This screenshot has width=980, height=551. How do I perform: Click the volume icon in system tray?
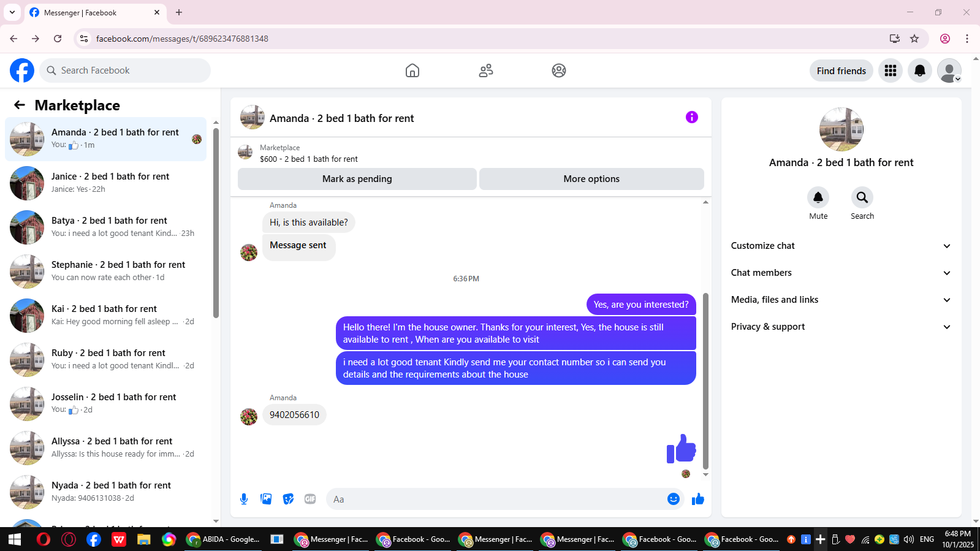click(x=909, y=539)
